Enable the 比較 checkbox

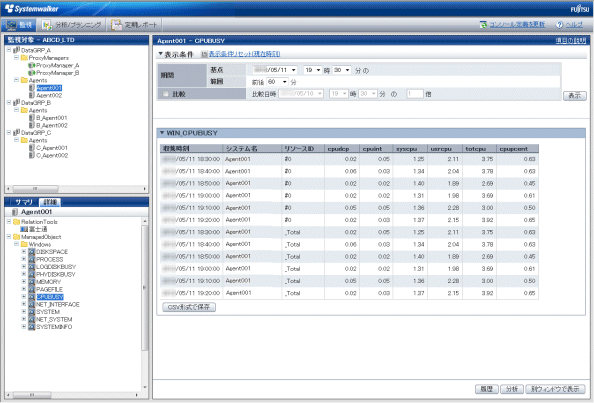pos(165,94)
